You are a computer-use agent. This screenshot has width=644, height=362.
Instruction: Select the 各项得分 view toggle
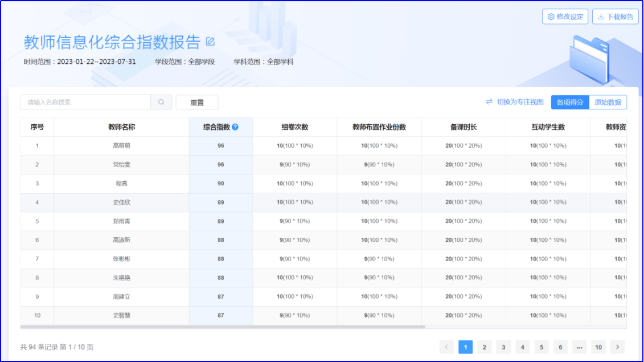570,102
